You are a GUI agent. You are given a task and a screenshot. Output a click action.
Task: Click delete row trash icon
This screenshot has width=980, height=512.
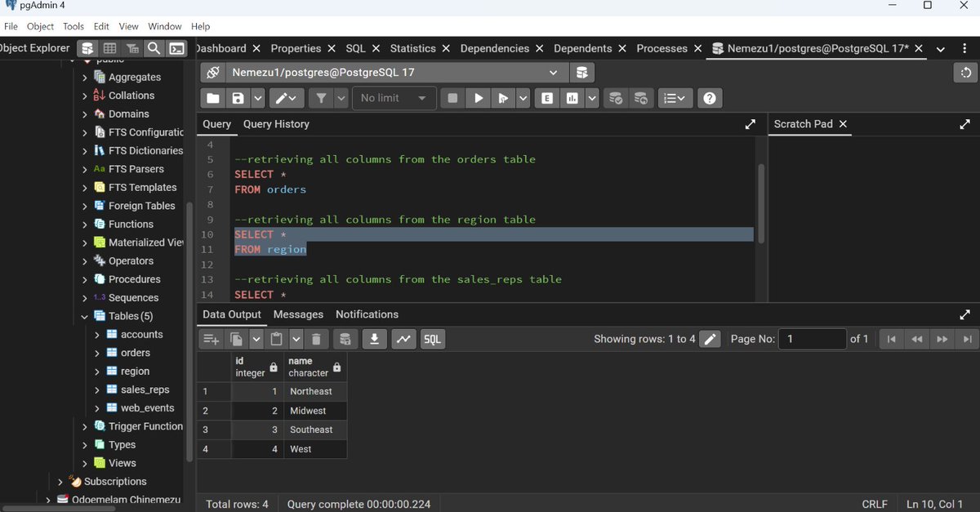tap(316, 339)
